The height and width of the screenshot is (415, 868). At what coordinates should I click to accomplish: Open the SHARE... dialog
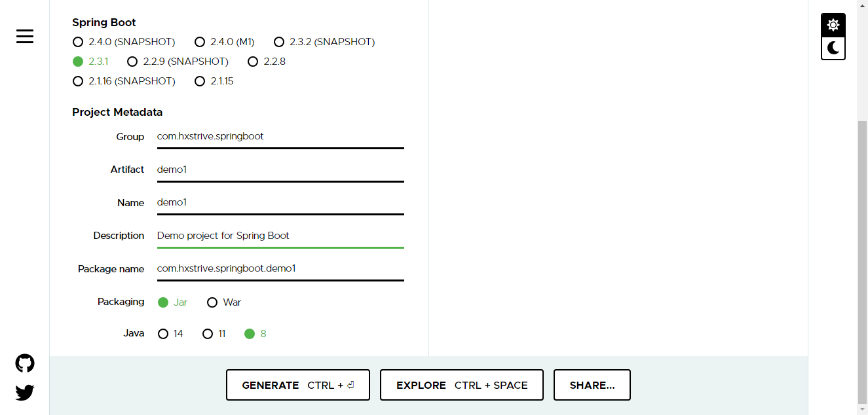[592, 385]
